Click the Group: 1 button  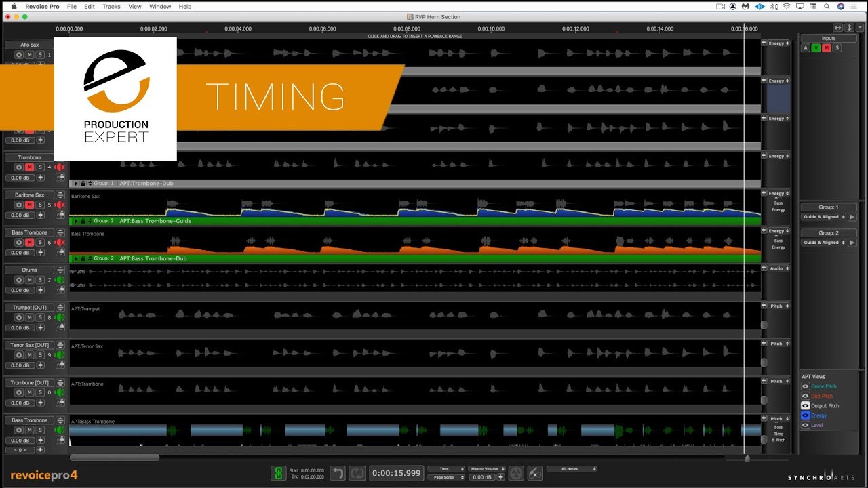829,207
